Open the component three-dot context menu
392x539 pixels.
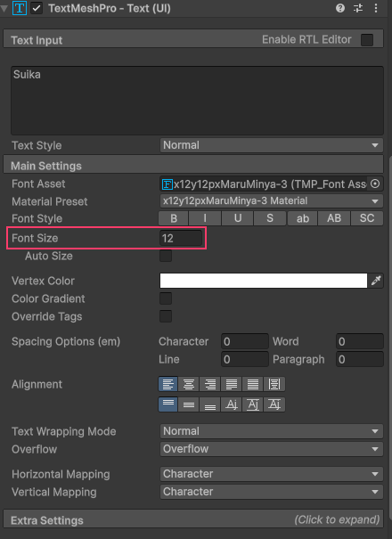[x=376, y=8]
